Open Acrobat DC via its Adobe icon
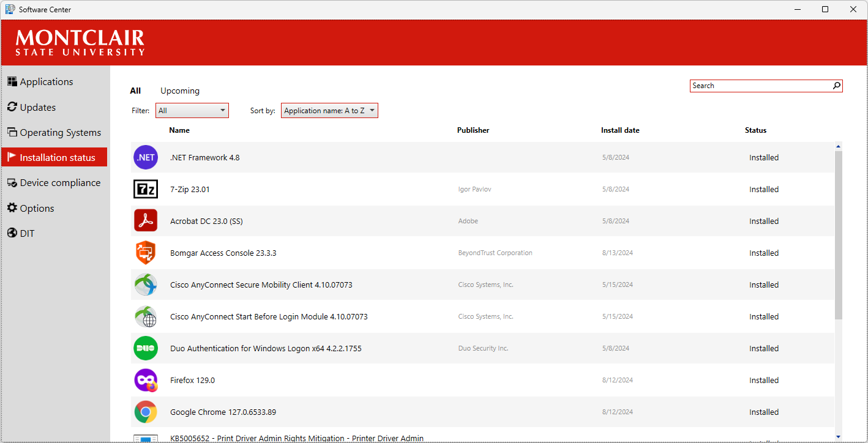This screenshot has height=443, width=868. tap(146, 221)
